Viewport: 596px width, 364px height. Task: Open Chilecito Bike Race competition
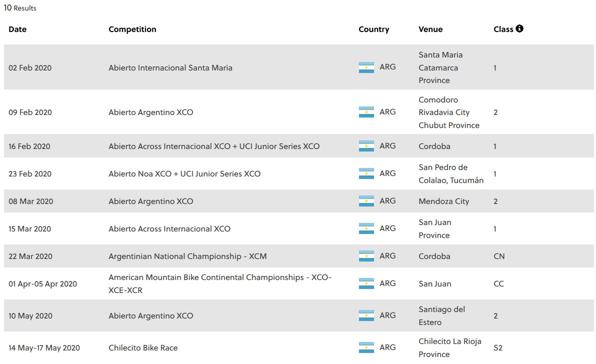[143, 347]
